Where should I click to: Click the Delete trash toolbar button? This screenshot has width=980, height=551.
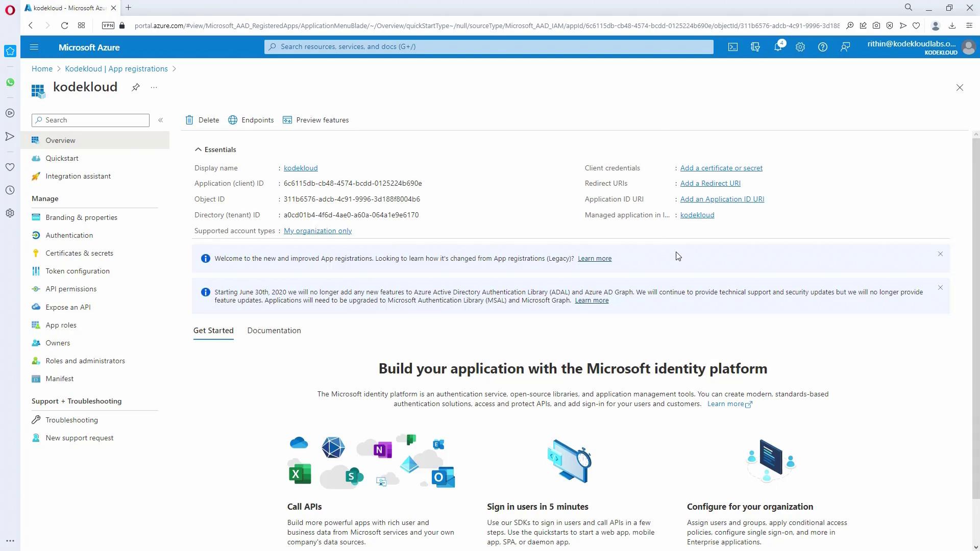pos(202,120)
